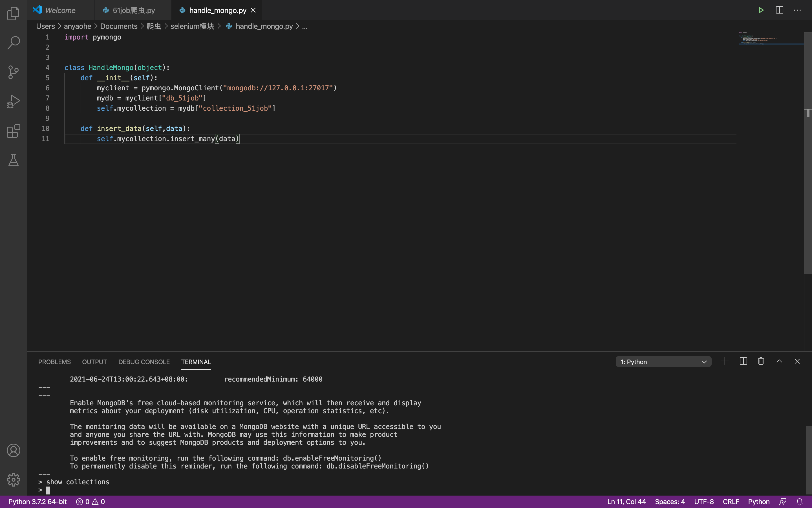
Task: Change CRLF end-of-line sequence
Action: (x=731, y=502)
